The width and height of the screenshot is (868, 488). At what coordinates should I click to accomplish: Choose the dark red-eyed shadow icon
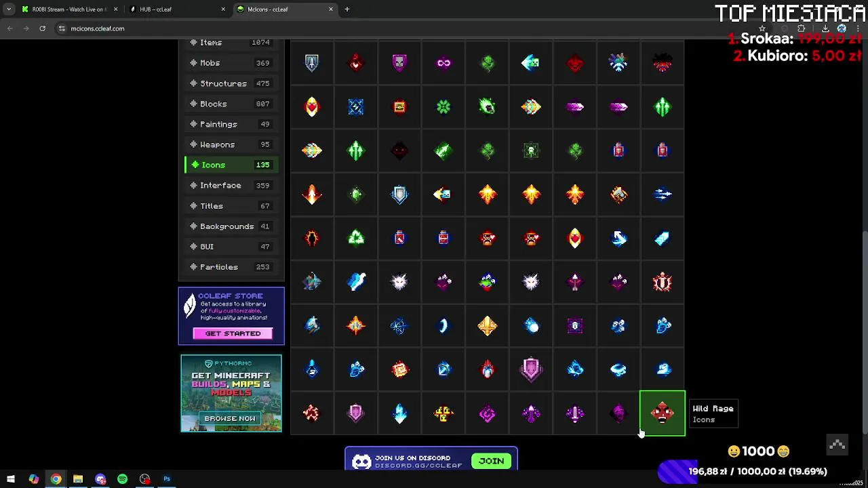399,150
